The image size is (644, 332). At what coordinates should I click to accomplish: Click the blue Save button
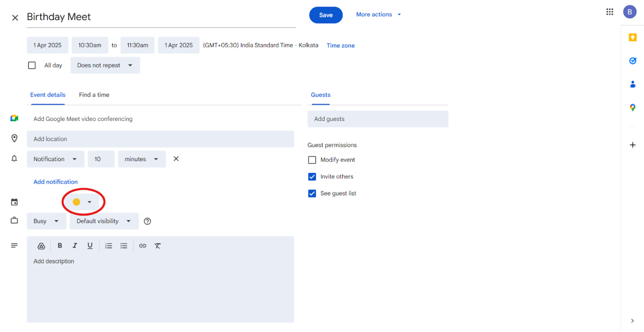point(326,15)
